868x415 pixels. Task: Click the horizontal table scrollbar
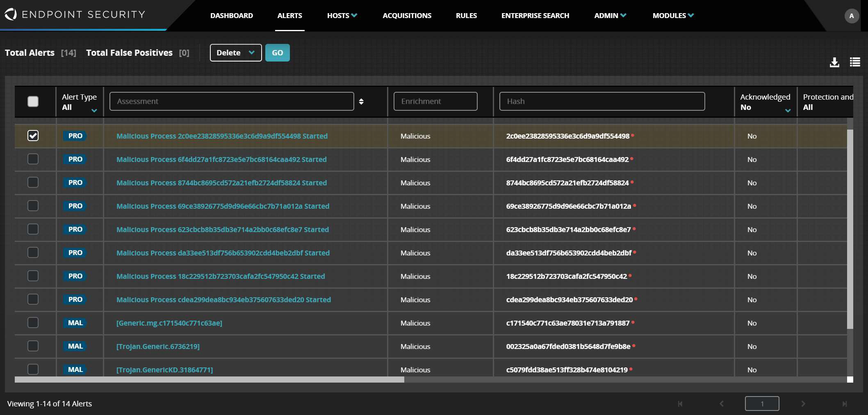(210, 380)
